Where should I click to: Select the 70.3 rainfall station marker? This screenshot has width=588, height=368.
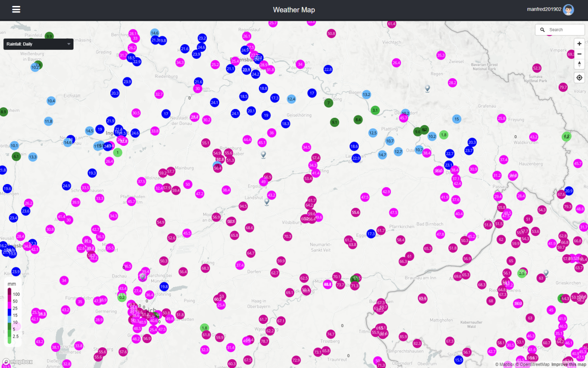click(288, 236)
